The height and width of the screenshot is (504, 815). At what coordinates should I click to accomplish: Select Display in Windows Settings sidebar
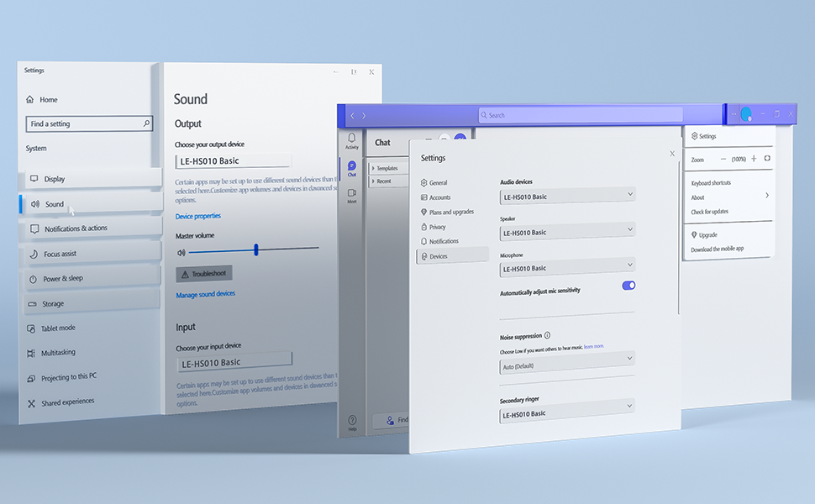[x=90, y=179]
